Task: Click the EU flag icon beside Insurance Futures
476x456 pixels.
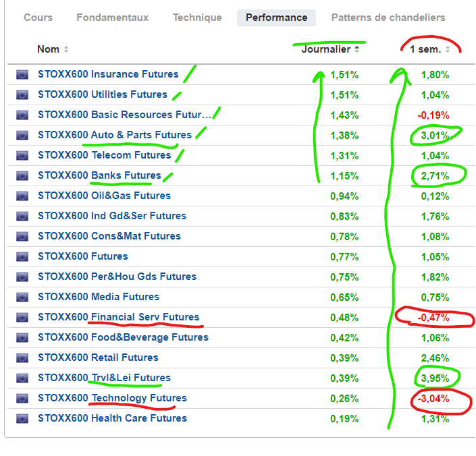Action: point(22,75)
